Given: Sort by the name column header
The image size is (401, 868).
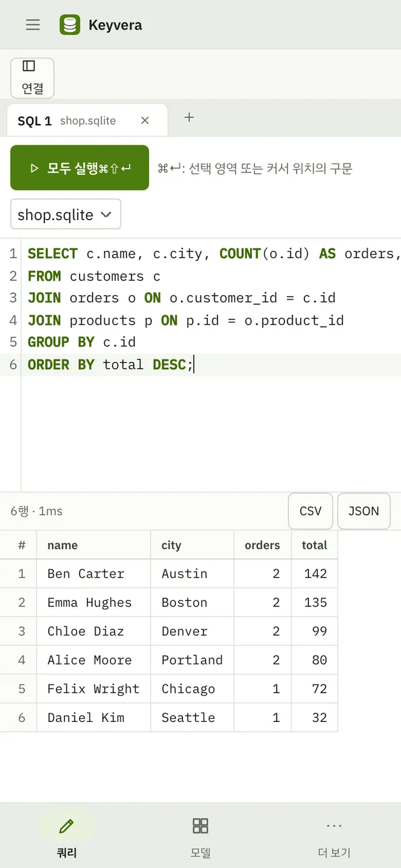Looking at the screenshot, I should [93, 545].
